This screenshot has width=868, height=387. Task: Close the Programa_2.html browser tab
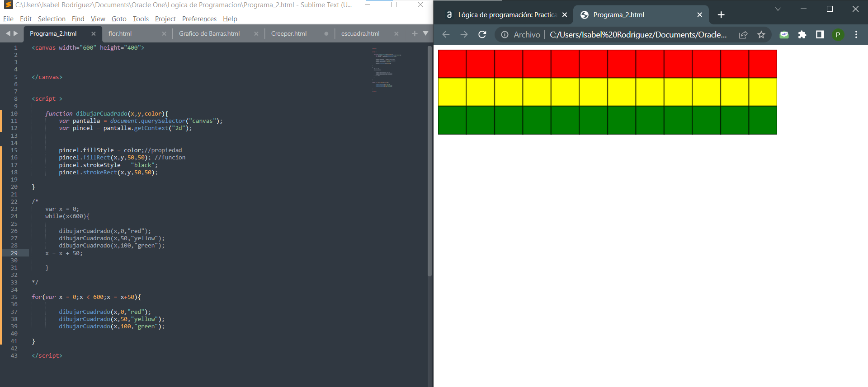pos(700,15)
